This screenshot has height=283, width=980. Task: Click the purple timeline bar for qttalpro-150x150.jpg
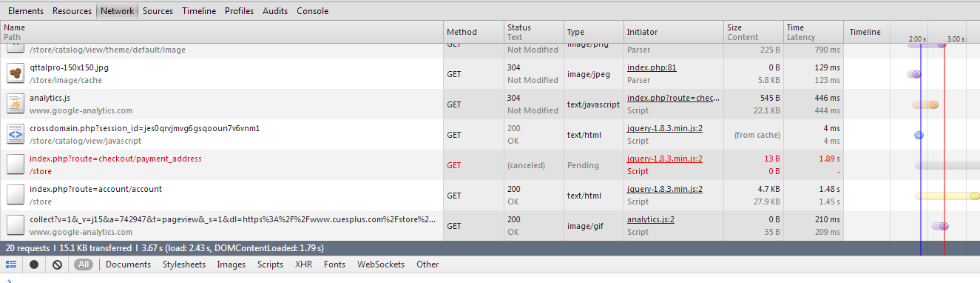tap(914, 74)
